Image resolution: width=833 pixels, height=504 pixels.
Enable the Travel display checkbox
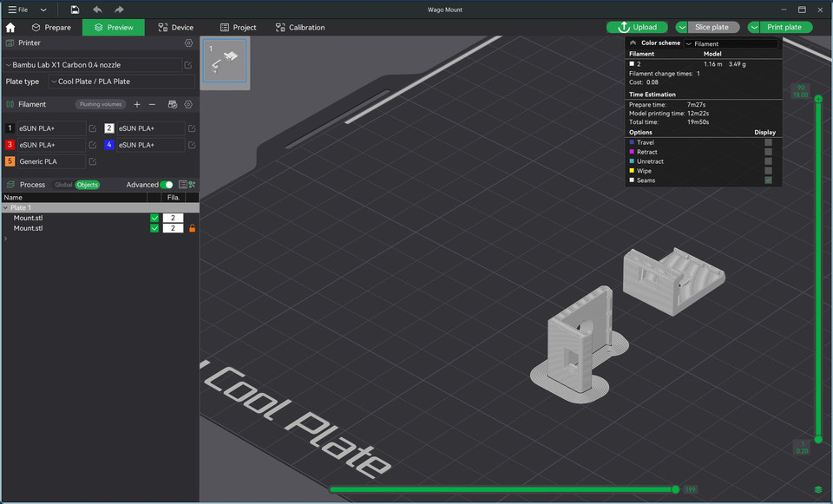point(767,142)
